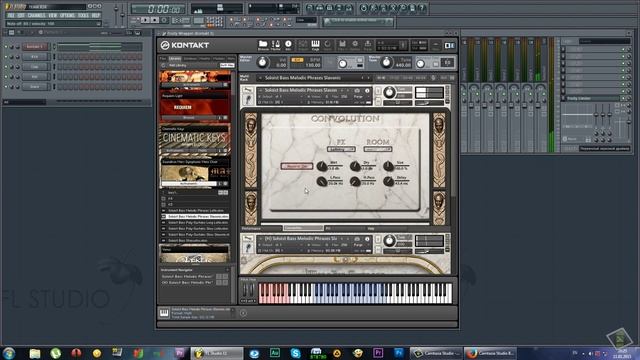Open Adobe Audition from the taskbar
Viewport: 640px width, 360px height.
point(275,353)
